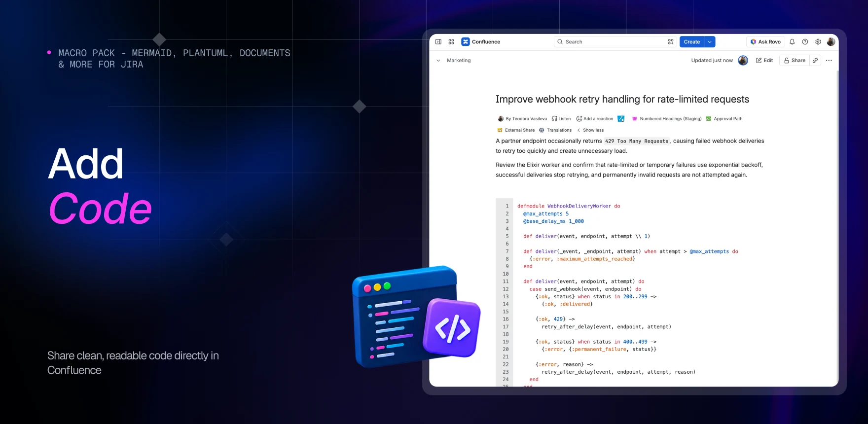Click the Share button

(x=795, y=61)
